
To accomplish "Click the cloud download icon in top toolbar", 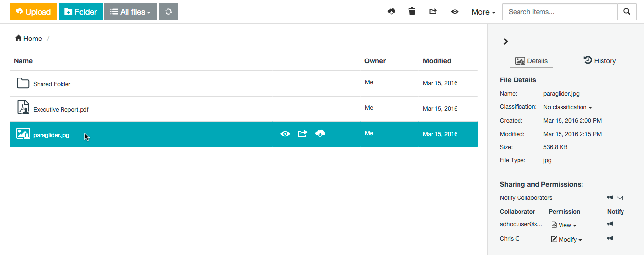I will click(x=391, y=12).
